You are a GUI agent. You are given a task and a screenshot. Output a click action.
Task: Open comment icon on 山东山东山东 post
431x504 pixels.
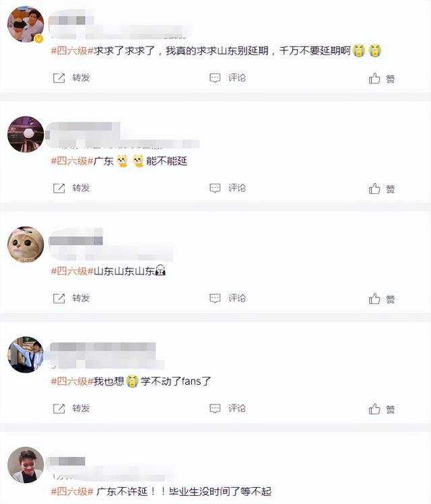215,299
